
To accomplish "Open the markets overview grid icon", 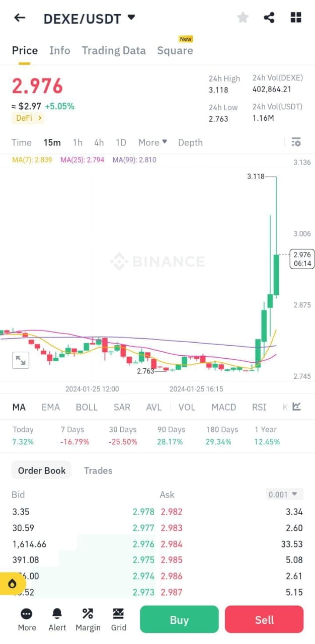I will pyautogui.click(x=295, y=17).
